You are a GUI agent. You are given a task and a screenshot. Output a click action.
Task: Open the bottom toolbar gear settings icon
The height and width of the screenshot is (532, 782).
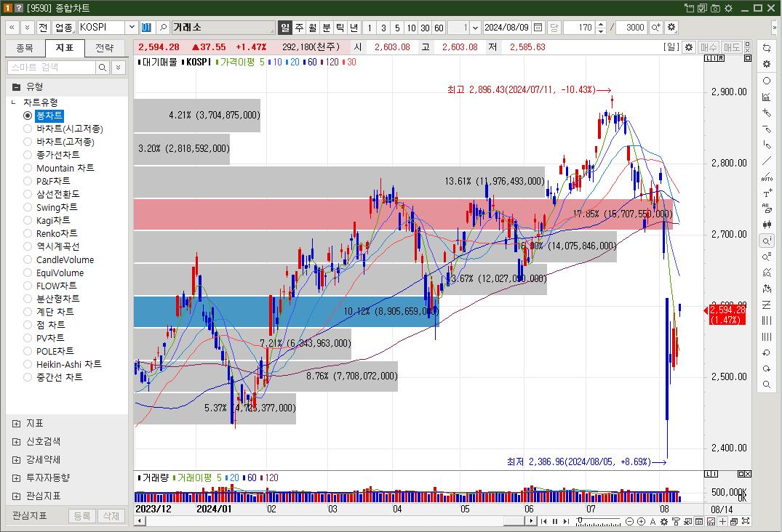664,522
